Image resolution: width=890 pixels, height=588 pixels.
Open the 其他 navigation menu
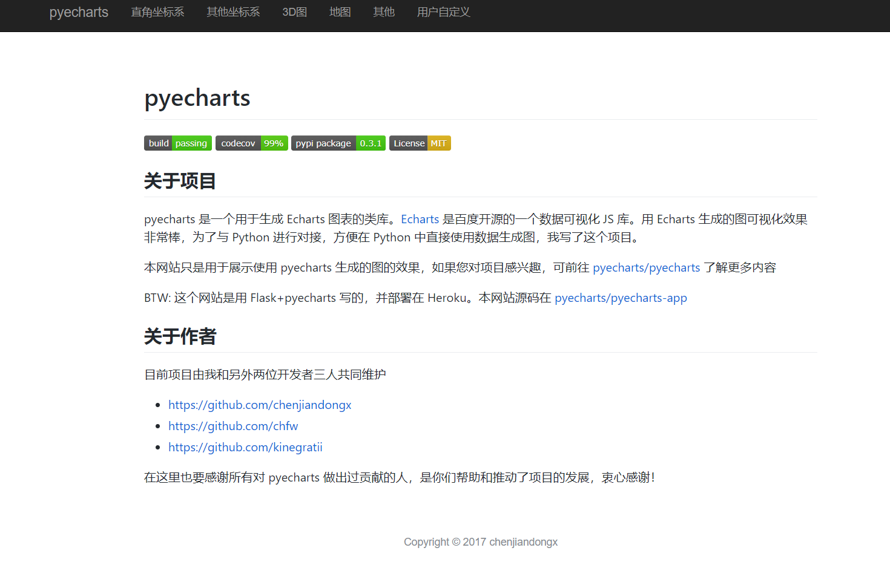point(384,12)
